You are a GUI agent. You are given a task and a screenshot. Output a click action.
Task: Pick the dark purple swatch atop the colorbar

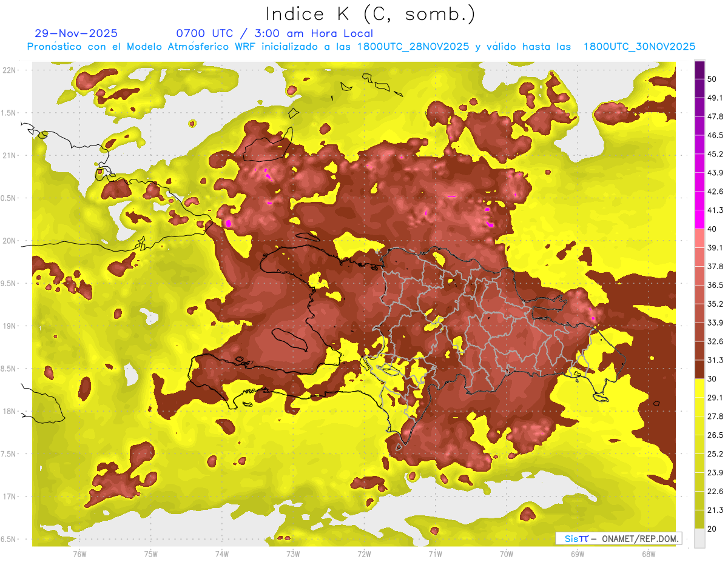tap(699, 70)
